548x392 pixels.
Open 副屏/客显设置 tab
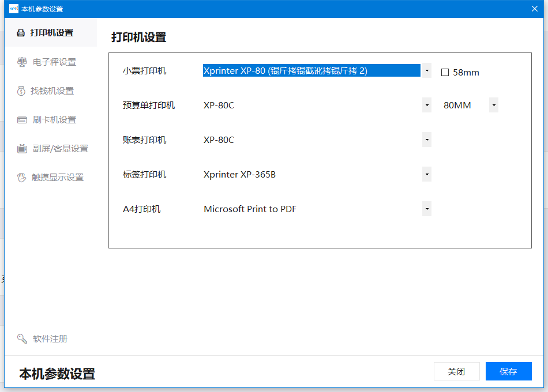[x=51, y=149]
